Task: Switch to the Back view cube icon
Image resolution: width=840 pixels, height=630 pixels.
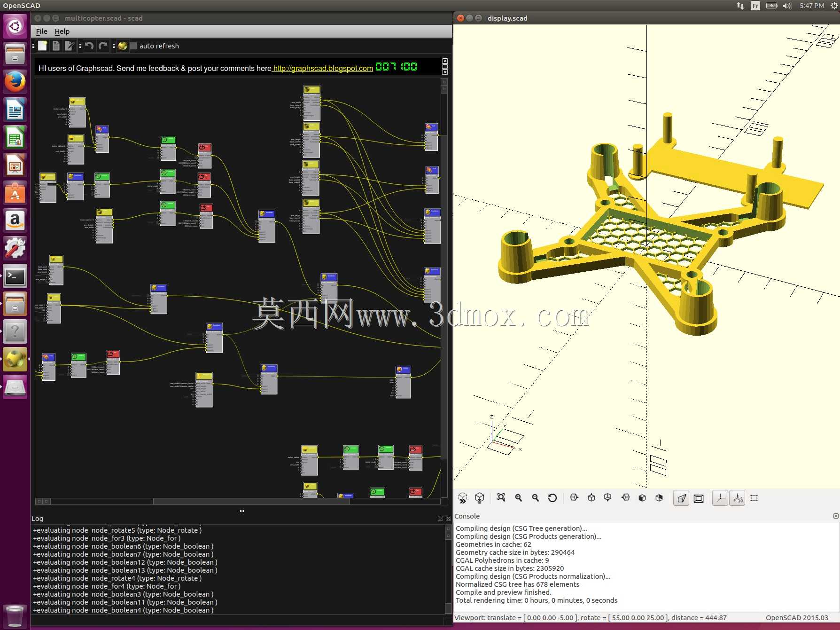Action: pyautogui.click(x=659, y=498)
